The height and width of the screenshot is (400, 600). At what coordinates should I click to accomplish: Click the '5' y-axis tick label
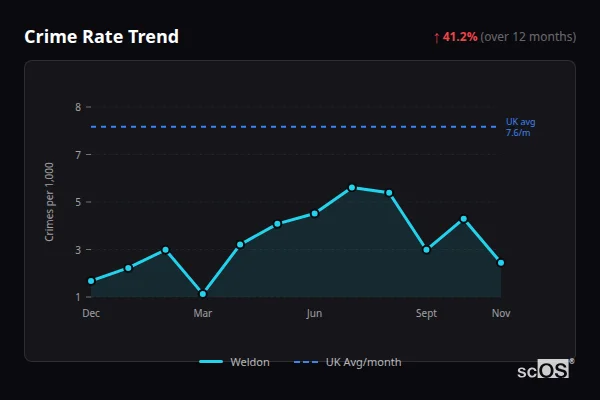[78, 202]
